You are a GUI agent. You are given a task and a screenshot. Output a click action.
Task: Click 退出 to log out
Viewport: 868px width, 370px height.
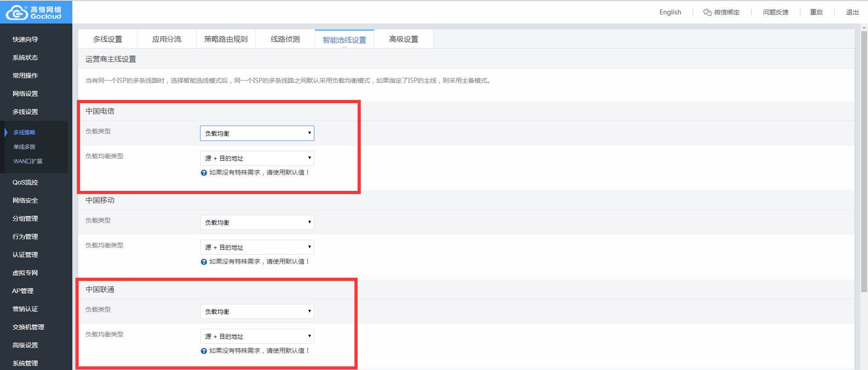[853, 12]
